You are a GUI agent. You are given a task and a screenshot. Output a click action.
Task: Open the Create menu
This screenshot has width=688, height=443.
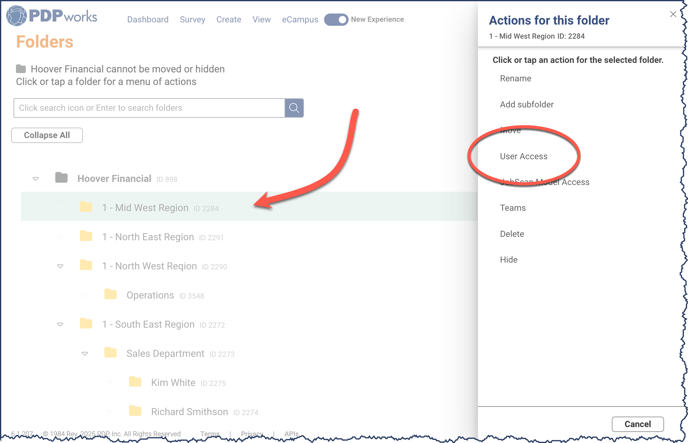tap(229, 20)
